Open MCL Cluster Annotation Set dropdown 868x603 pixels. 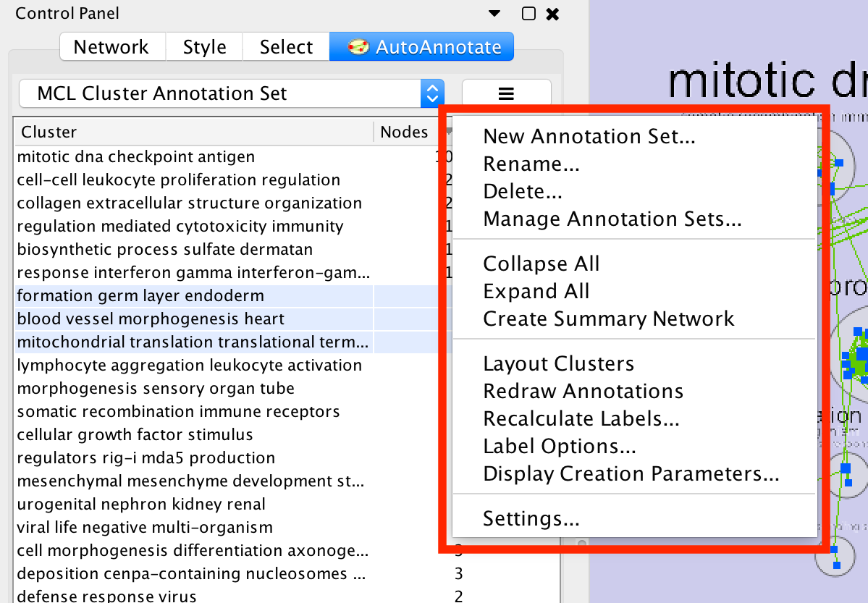(x=231, y=93)
